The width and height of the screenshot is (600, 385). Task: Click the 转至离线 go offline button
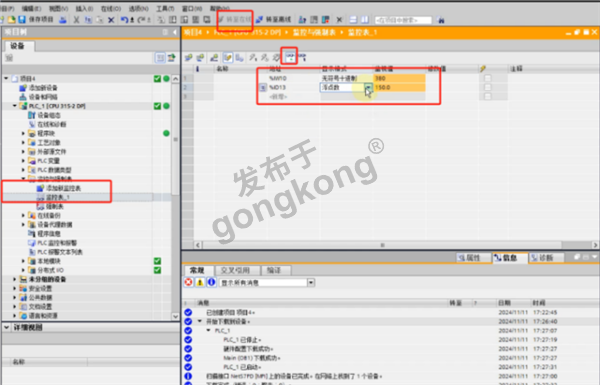coord(274,19)
